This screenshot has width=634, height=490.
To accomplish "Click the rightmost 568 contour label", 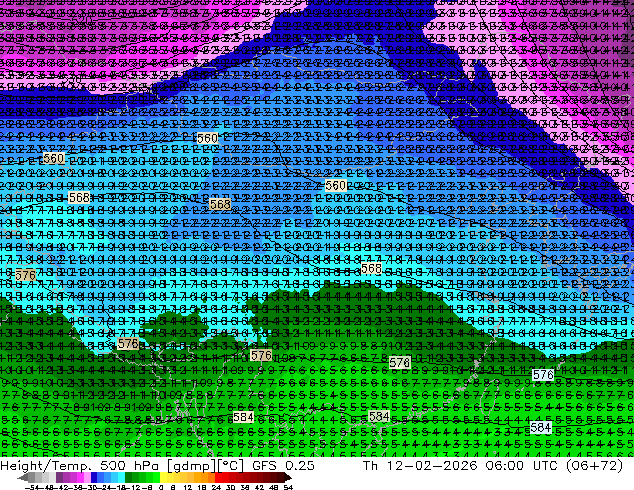I will 371,268.
